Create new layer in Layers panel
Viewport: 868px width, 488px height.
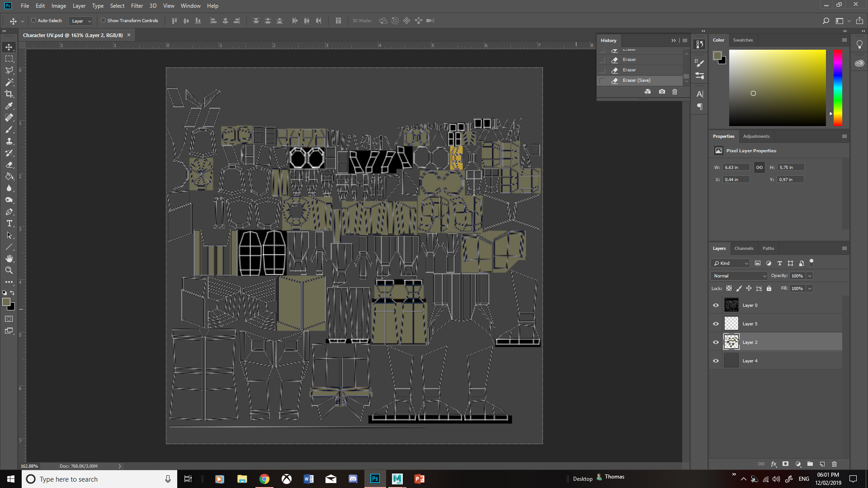(x=822, y=464)
